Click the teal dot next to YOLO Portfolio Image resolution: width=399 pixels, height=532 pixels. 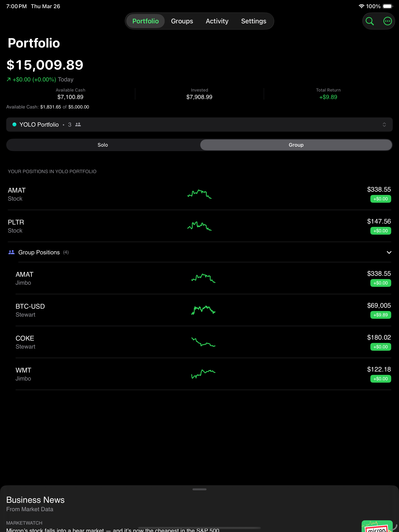click(x=14, y=125)
